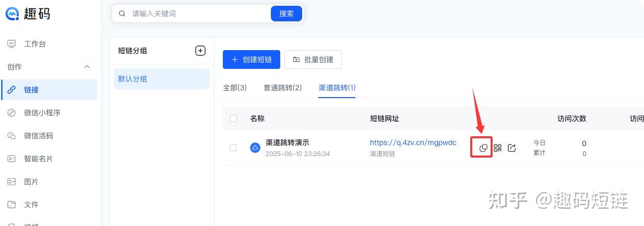The height and width of the screenshot is (226, 644).
Task: Switch to the 普通跳转(2) tab
Action: 283,88
